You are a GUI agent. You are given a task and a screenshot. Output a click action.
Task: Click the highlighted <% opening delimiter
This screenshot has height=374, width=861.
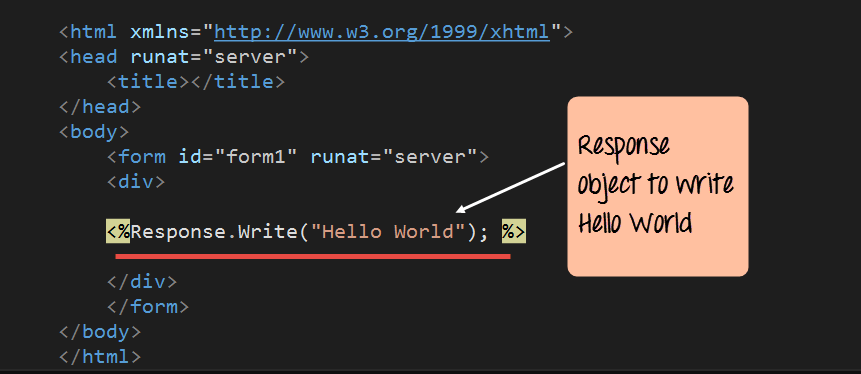tap(118, 232)
